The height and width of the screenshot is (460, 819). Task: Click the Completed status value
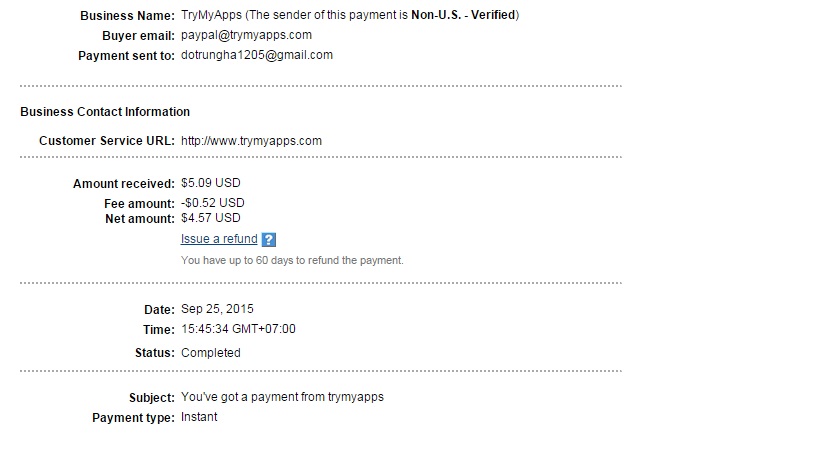pyautogui.click(x=210, y=353)
